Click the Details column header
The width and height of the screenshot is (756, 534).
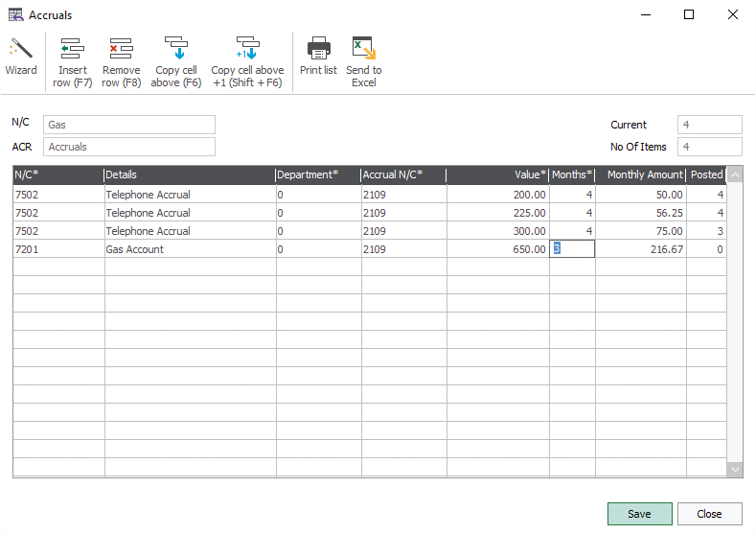[x=190, y=174]
